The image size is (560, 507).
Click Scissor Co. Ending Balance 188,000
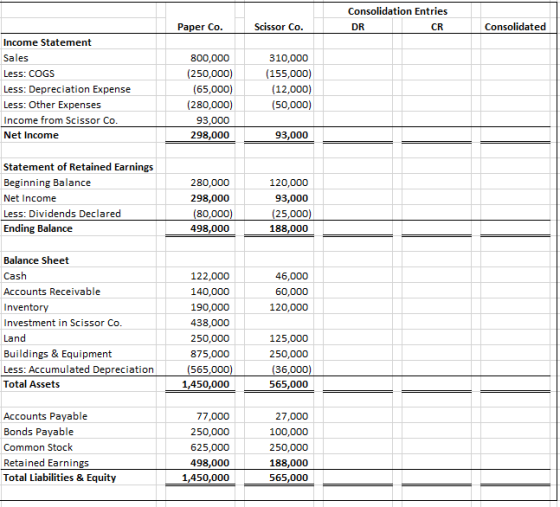click(289, 229)
